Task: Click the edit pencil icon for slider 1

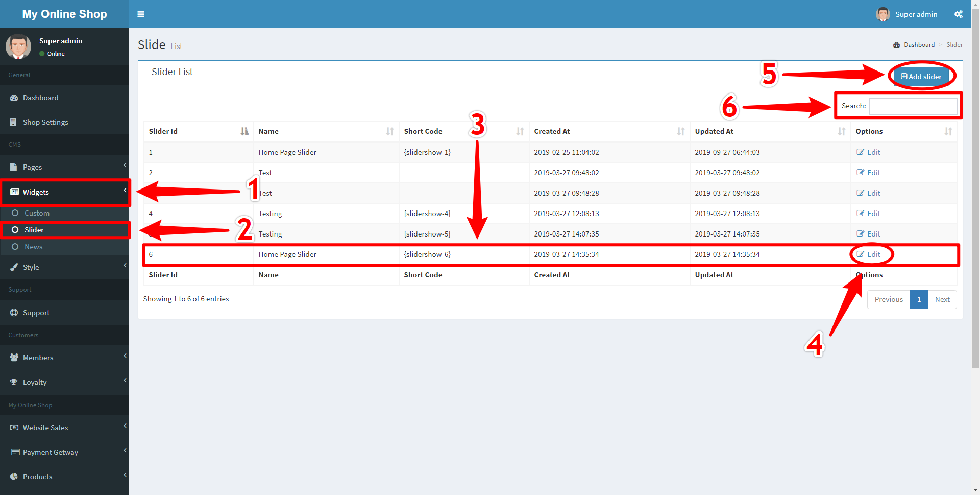Action: [x=861, y=152]
